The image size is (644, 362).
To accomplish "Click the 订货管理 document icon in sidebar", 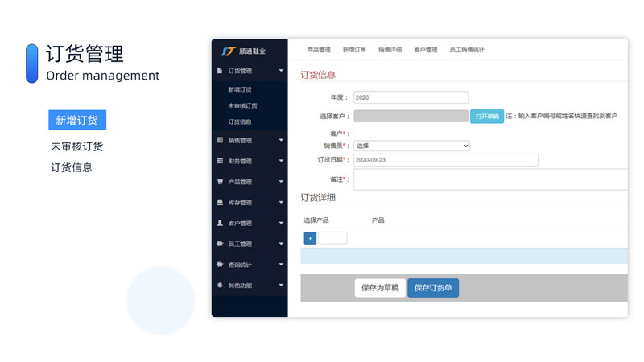I will (x=220, y=71).
